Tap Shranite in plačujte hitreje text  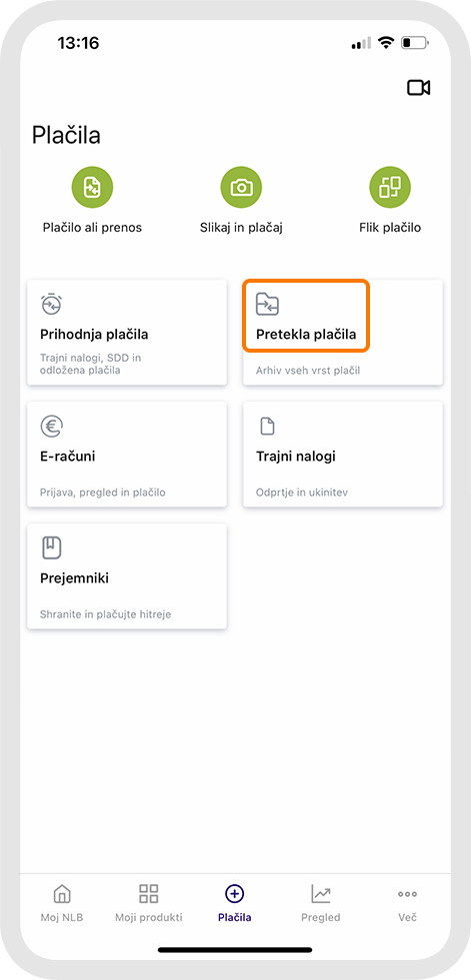(x=106, y=614)
